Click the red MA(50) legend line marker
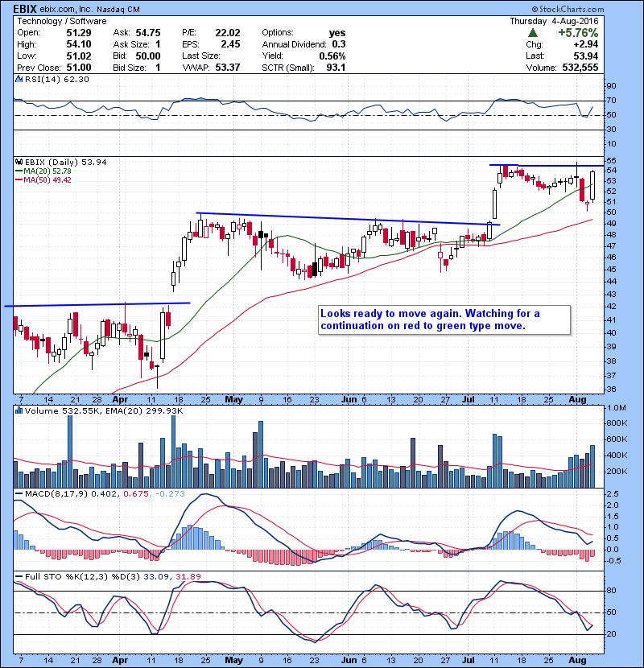Screen dimensions: 644x668 tap(19, 180)
